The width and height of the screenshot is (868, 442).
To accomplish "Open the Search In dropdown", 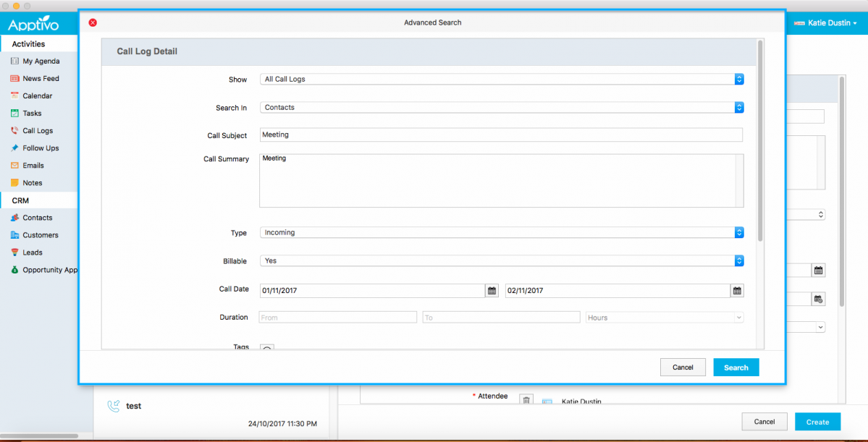I will (738, 108).
